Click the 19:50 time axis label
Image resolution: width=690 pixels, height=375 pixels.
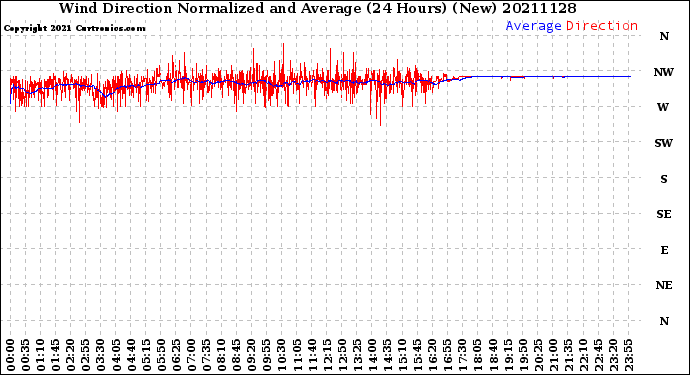click(x=523, y=356)
